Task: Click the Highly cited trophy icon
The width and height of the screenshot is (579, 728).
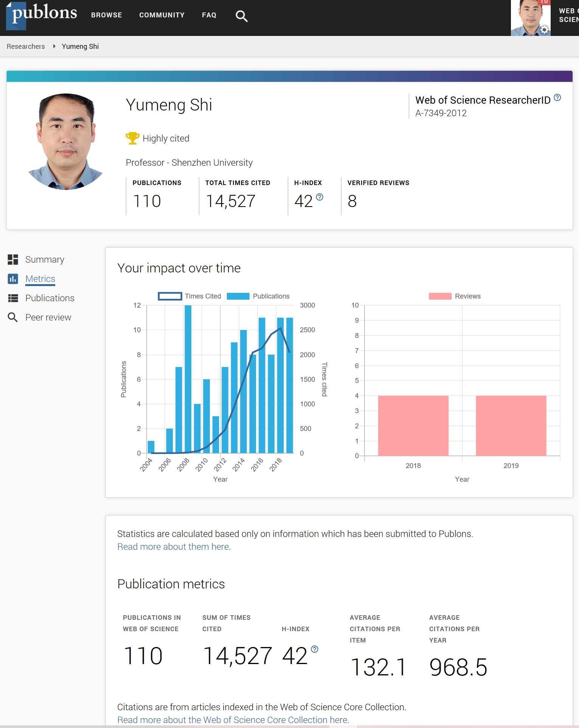Action: click(x=132, y=138)
